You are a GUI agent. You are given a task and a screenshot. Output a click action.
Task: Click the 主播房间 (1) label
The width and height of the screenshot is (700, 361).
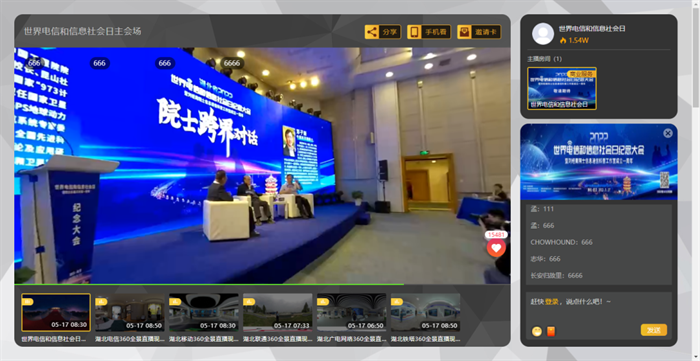pos(544,59)
